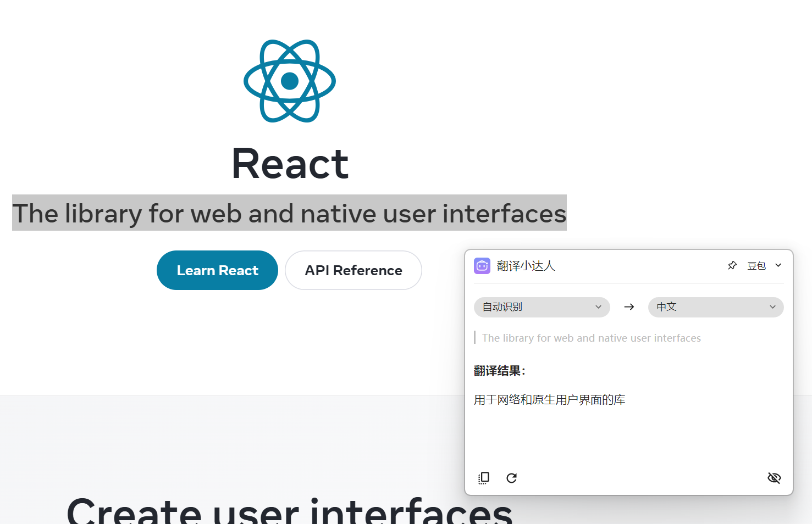Image resolution: width=812 pixels, height=524 pixels.
Task: Refresh the translation with reload icon
Action: (x=511, y=478)
